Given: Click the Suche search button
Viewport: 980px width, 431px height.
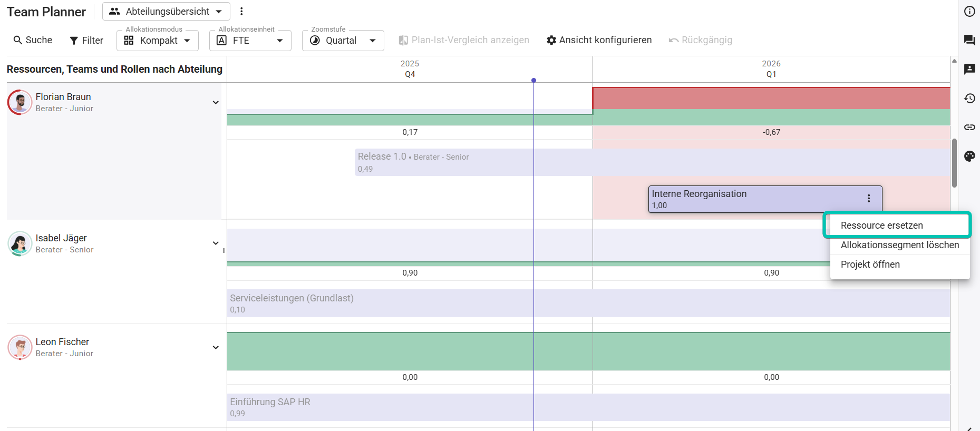Looking at the screenshot, I should click(33, 40).
